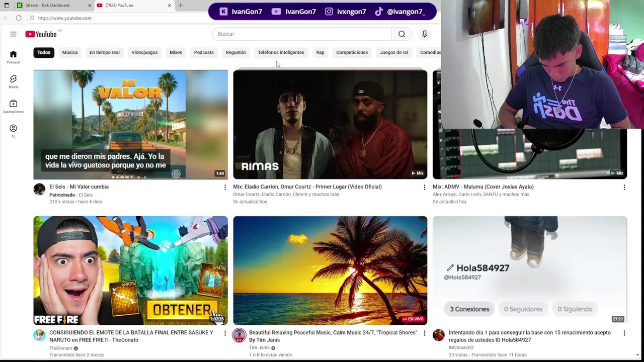Open 'Beautiful Relaxing Peaceful Music' title
The width and height of the screenshot is (644, 362).
point(333,336)
